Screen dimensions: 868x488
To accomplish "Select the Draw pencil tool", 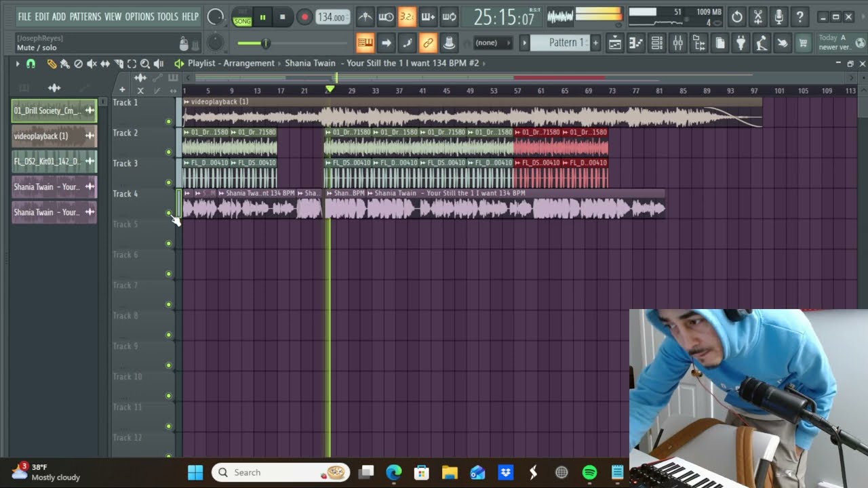I will coord(52,64).
